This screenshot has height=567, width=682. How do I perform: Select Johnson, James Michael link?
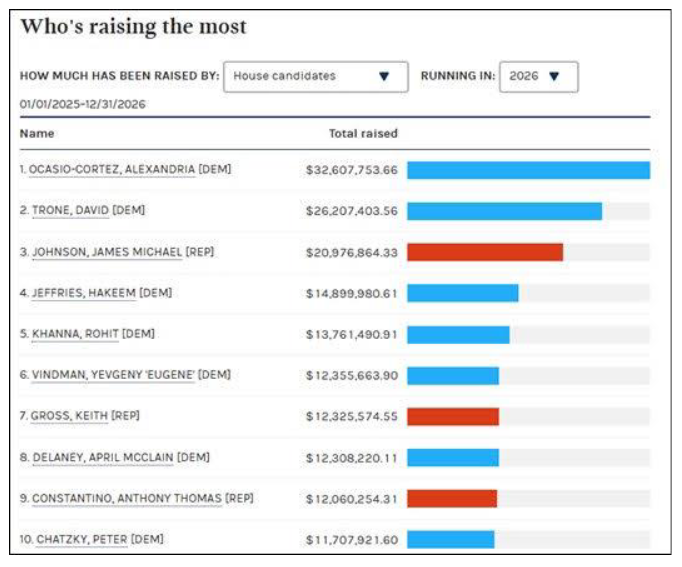pyautogui.click(x=107, y=252)
